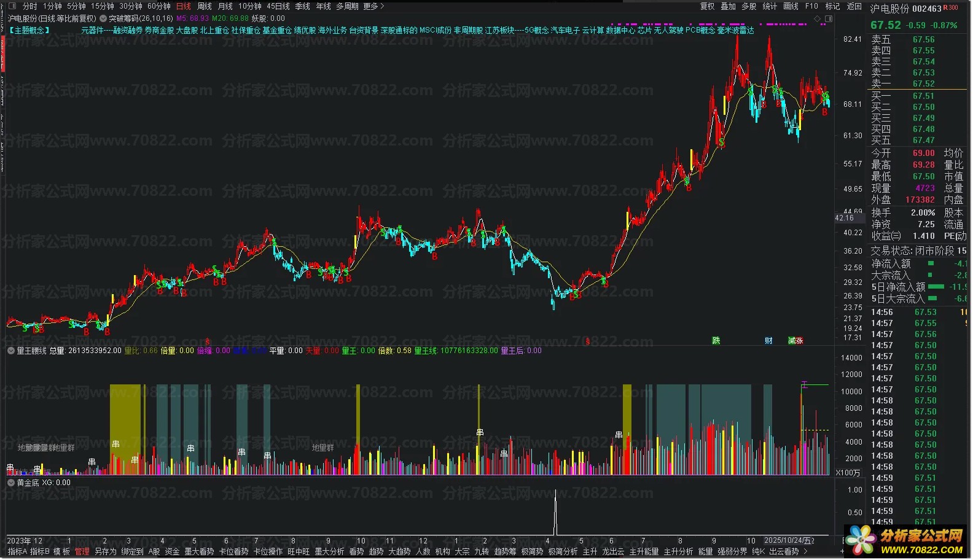The image size is (973, 560).
Task: Toggle the 黄金底 indicator circle button
Action: click(11, 483)
